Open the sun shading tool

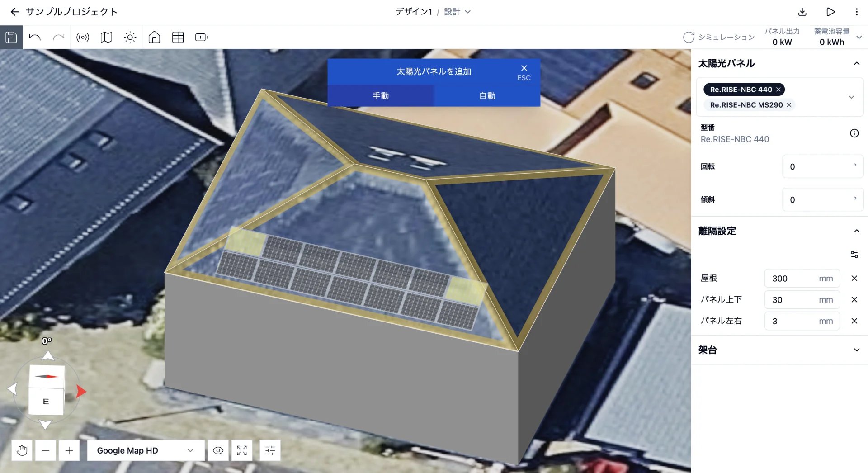pos(130,37)
